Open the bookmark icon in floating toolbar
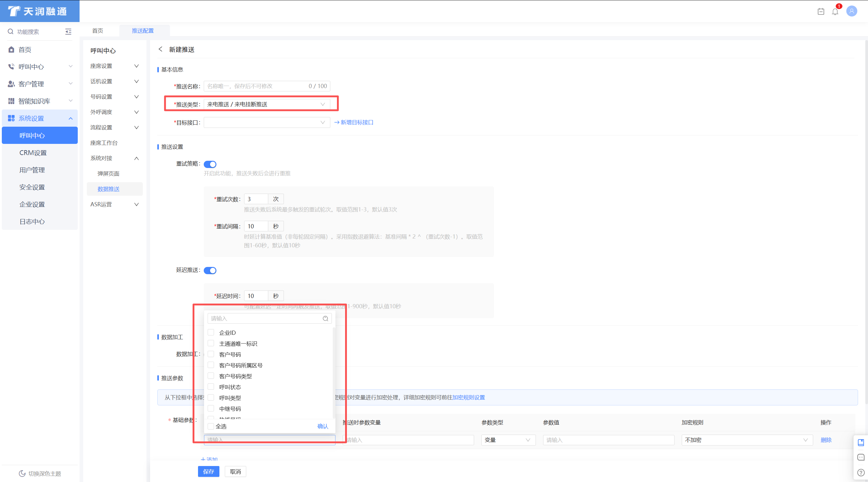Viewport: 868px width, 482px height. (x=861, y=442)
